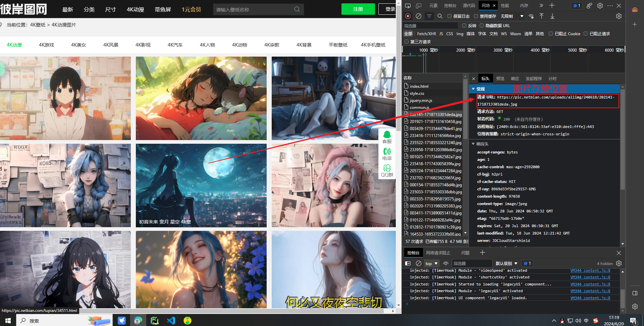Click the green 注册 button
The image size is (644, 326).
coord(358,9)
